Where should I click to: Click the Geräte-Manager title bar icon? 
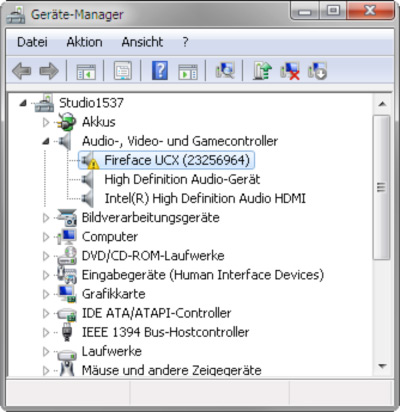pos(16,14)
